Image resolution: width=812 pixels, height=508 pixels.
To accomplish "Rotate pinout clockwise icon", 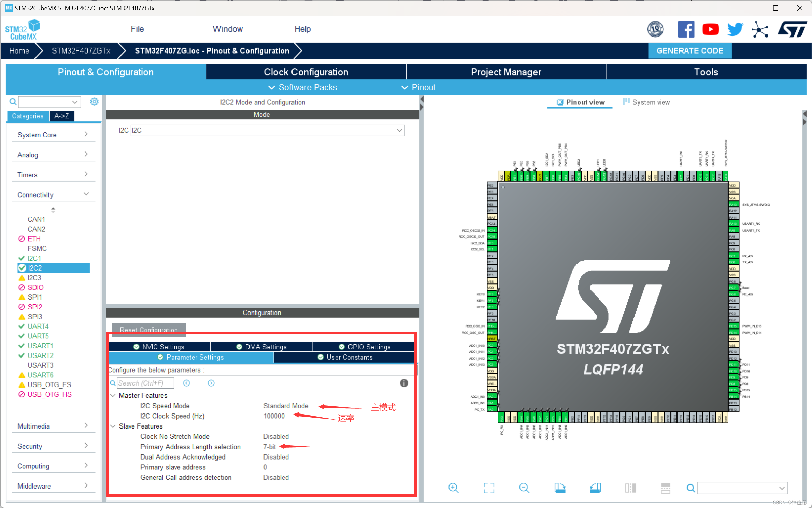I will pos(560,488).
